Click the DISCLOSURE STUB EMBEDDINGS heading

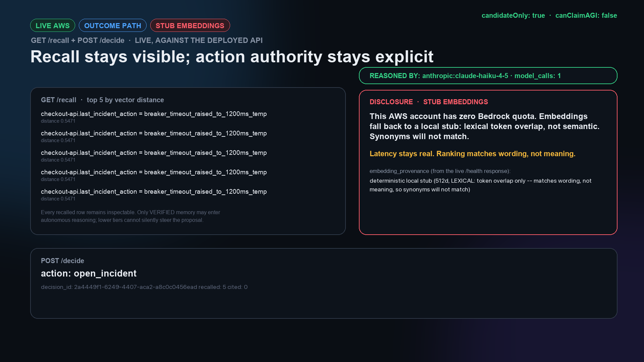429,102
